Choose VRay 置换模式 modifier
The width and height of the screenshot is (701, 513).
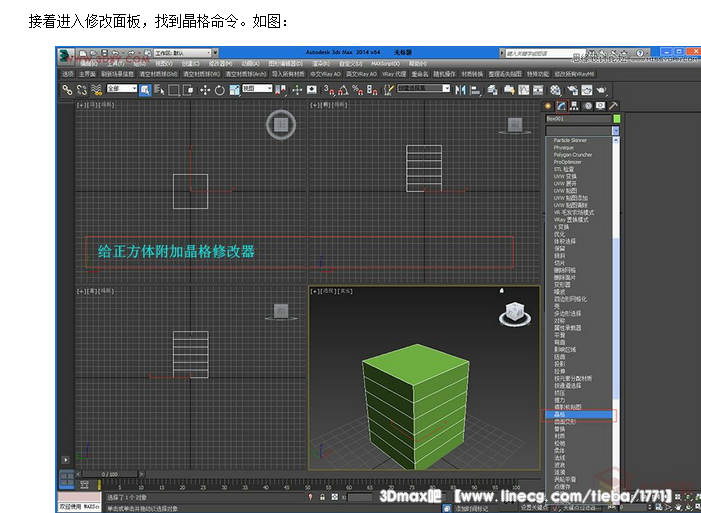click(571, 220)
